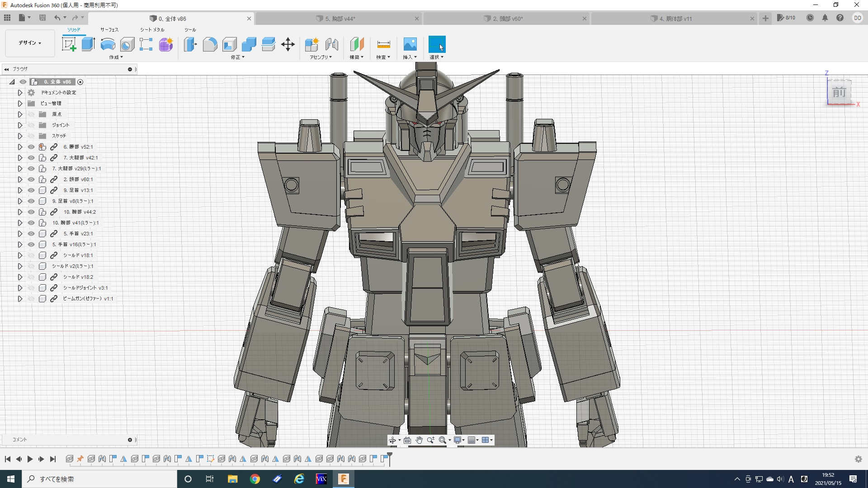Image resolution: width=868 pixels, height=488 pixels.
Task: Open the デザイン workspace dropdown
Action: click(x=30, y=43)
